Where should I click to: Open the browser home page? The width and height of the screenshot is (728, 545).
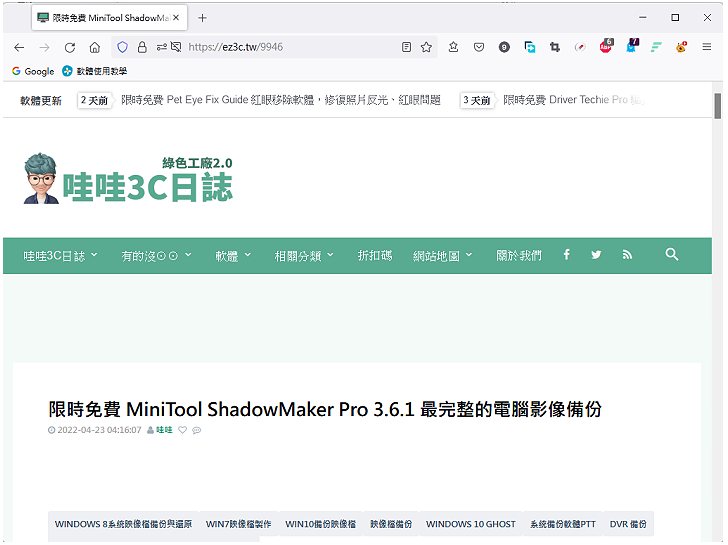coord(95,47)
